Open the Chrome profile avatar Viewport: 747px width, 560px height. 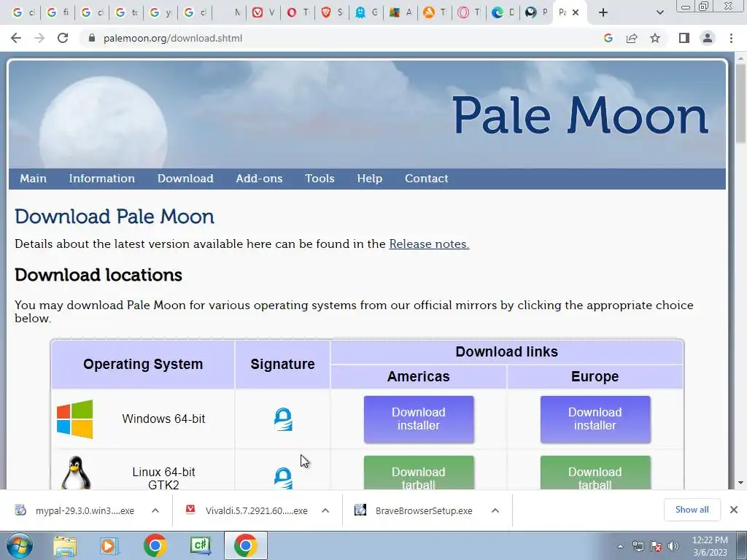(708, 38)
